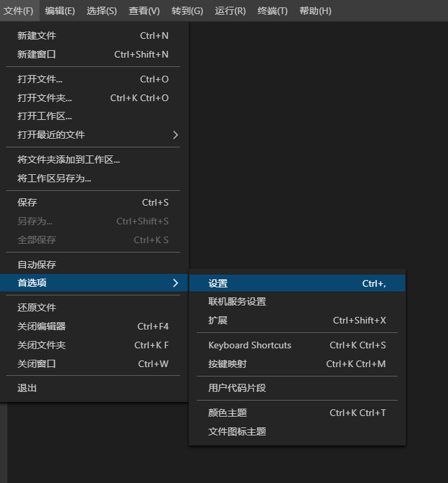This screenshot has width=448, height=483.
Task: Open Keyboard Shortcuts entry
Action: (x=297, y=345)
